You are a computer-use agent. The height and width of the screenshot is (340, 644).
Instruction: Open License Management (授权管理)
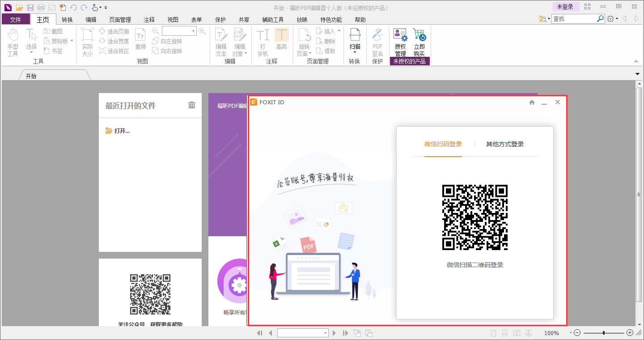click(x=399, y=41)
